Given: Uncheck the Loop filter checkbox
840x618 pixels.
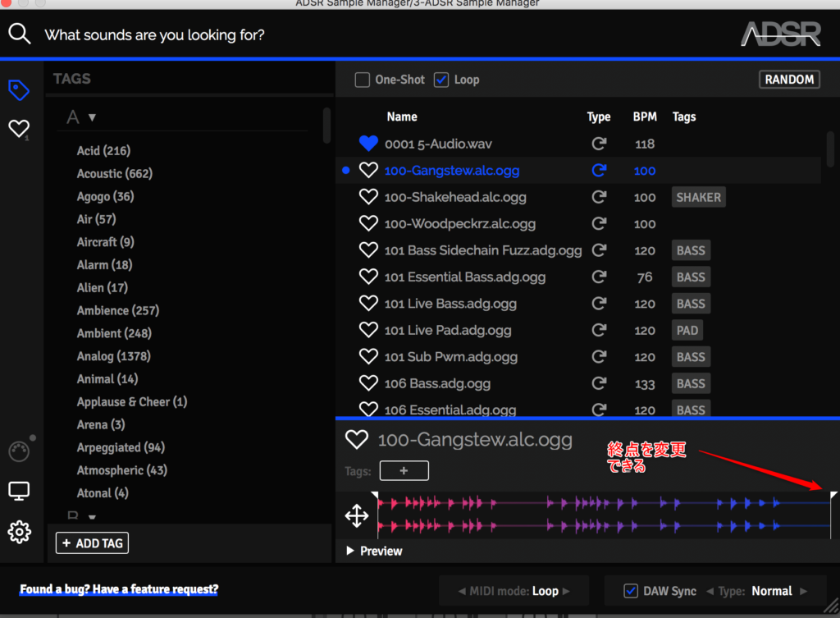Looking at the screenshot, I should (441, 80).
